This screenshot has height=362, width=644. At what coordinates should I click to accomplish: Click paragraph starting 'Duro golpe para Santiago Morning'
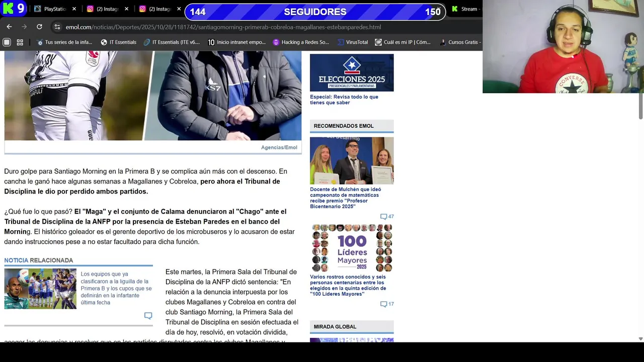[146, 182]
